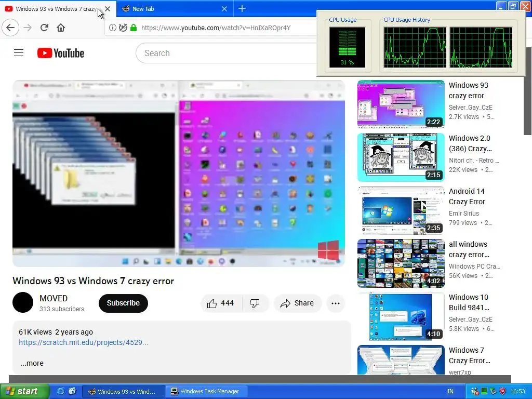This screenshot has width=532, height=399.
Task: Open Windows 2.0 (386) Crazy video thumbnail
Action: (401, 157)
